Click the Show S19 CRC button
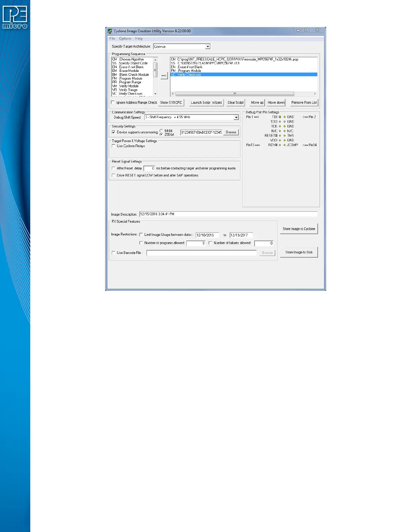The width and height of the screenshot is (411, 532). (x=171, y=103)
